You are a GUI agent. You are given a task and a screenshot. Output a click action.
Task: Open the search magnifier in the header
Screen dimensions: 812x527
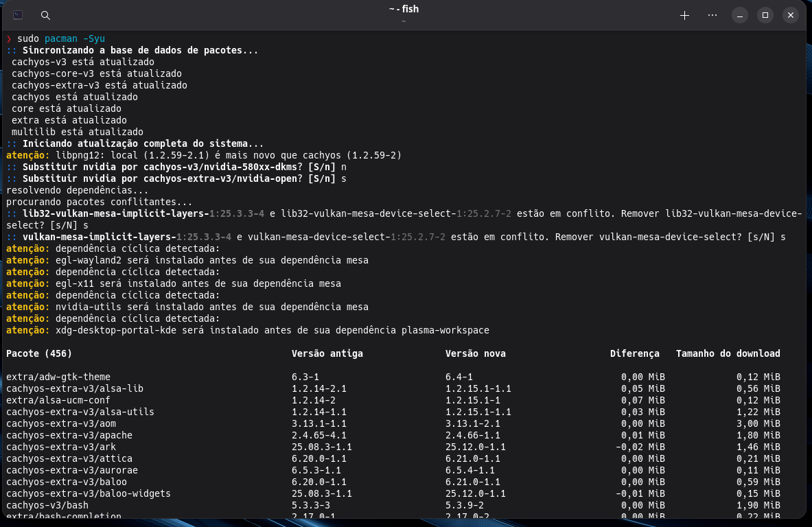pyautogui.click(x=45, y=15)
